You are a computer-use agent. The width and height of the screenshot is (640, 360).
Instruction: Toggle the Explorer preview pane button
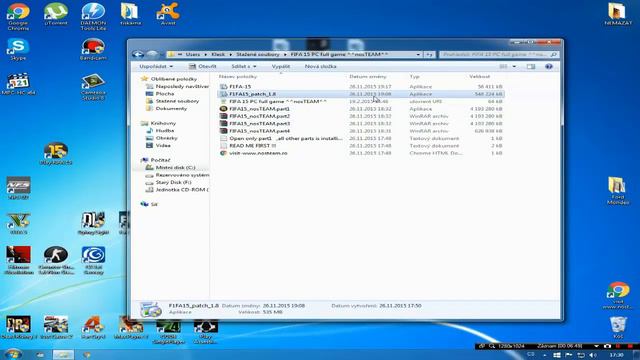click(531, 66)
